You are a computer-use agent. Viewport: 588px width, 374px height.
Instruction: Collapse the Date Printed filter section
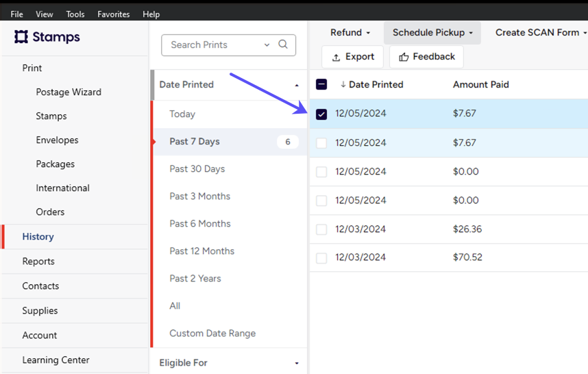coord(297,85)
